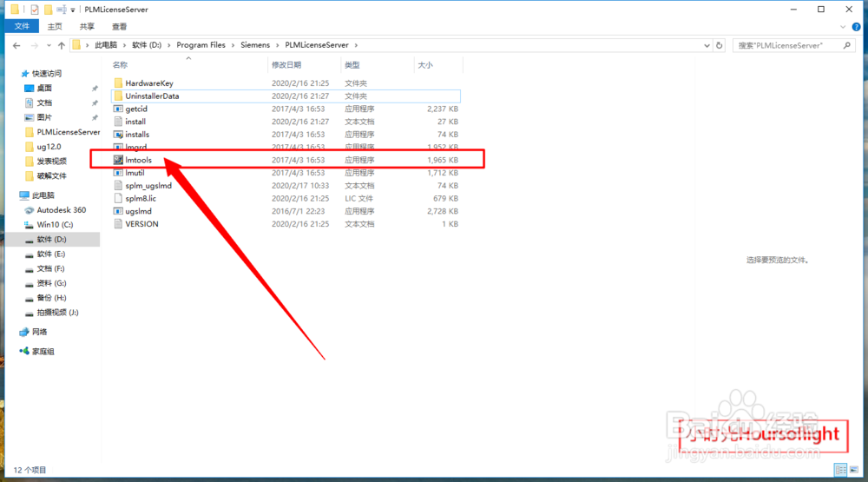This screenshot has width=868, height=482.
Task: Open Autodesk 360 in sidebar
Action: (61, 210)
